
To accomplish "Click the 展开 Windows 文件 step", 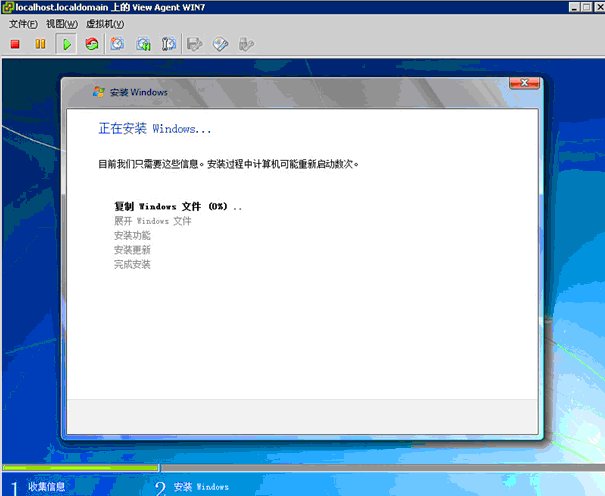I will click(x=153, y=221).
